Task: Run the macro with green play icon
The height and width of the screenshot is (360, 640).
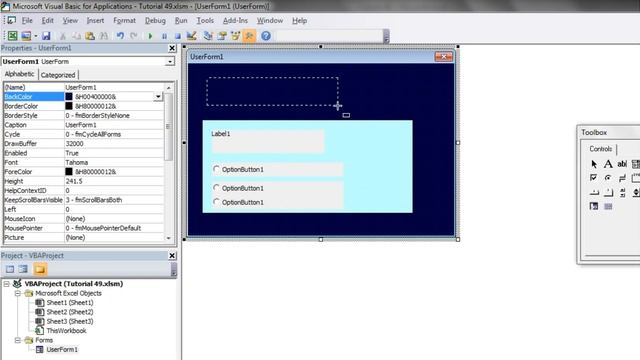Action: pyautogui.click(x=150, y=36)
